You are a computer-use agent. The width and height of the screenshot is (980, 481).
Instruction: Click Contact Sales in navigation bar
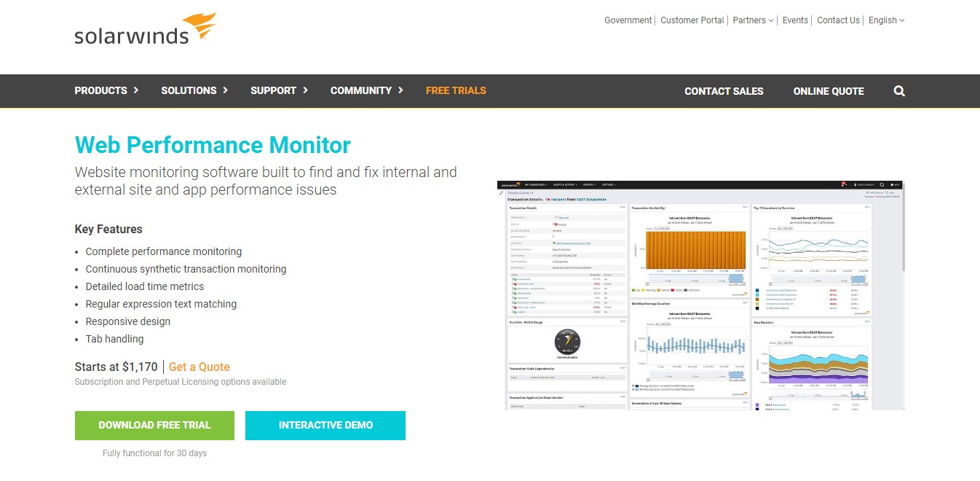click(724, 91)
